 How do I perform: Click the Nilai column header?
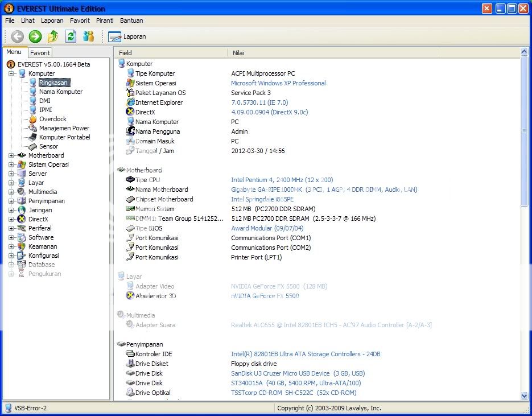pyautogui.click(x=334, y=52)
